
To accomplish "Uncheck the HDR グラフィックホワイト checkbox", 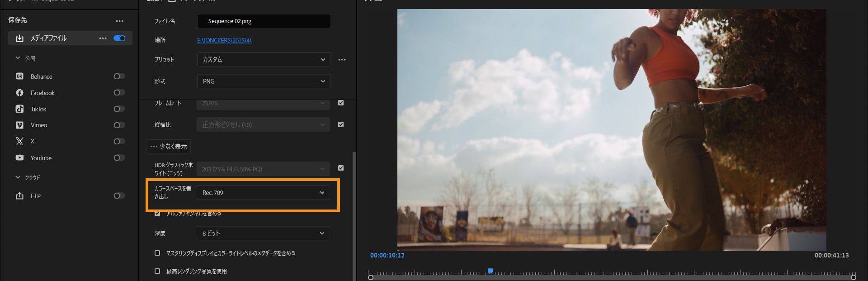I will point(341,168).
